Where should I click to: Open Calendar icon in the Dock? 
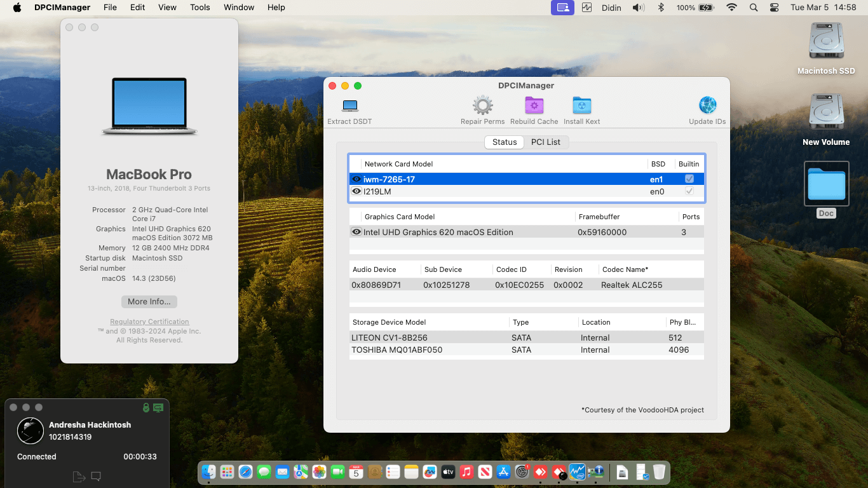click(356, 471)
